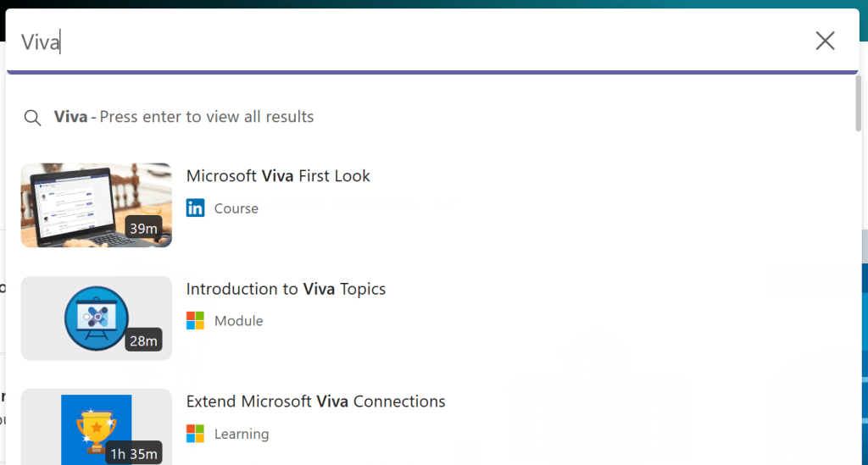Click the 'Course' label under First Look
The height and width of the screenshot is (465, 868).
[x=236, y=208]
